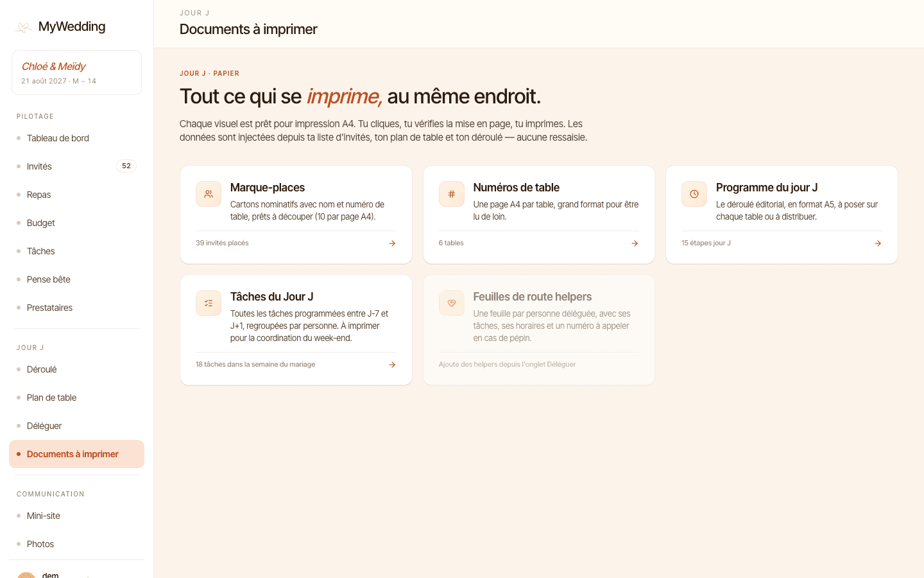The height and width of the screenshot is (578, 924).
Task: Open Photos in the sidebar
Action: click(x=76, y=544)
